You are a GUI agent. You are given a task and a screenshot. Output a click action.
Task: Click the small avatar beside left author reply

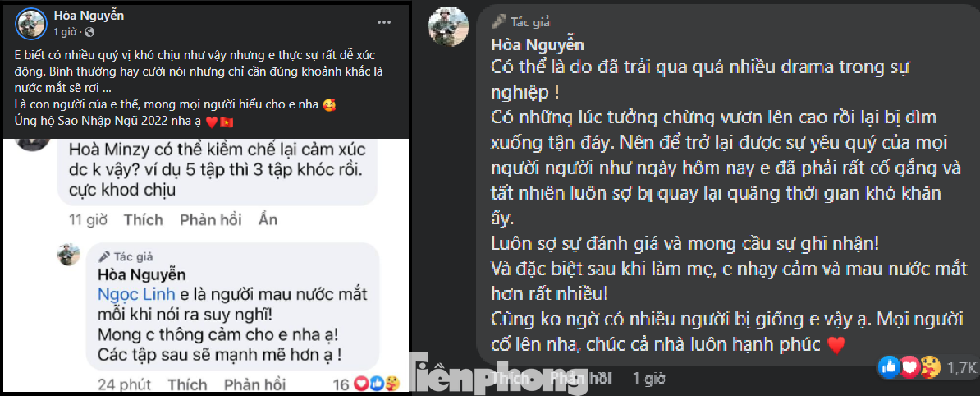68,255
